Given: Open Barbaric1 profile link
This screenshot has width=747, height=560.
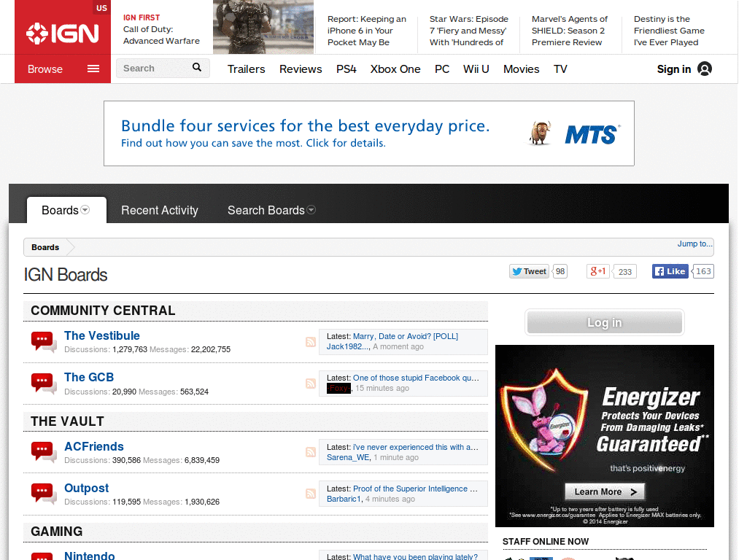Looking at the screenshot, I should pos(344,499).
